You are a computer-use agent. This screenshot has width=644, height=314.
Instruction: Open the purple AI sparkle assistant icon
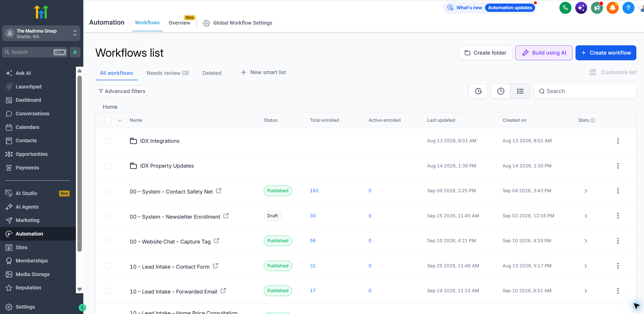pos(581,8)
